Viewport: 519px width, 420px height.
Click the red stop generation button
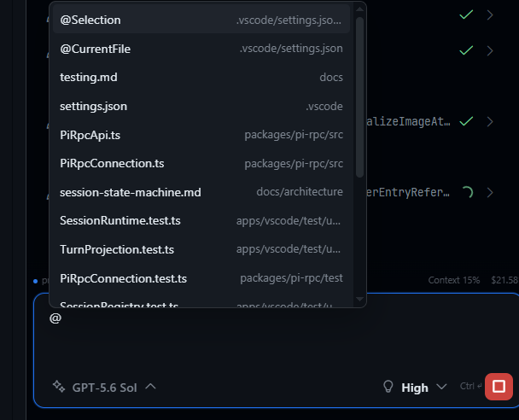(499, 387)
